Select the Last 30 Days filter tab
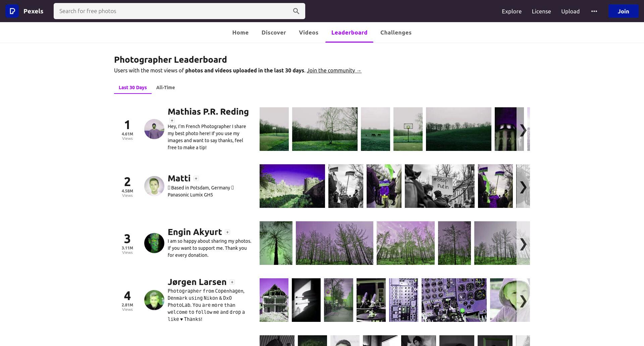 (133, 88)
